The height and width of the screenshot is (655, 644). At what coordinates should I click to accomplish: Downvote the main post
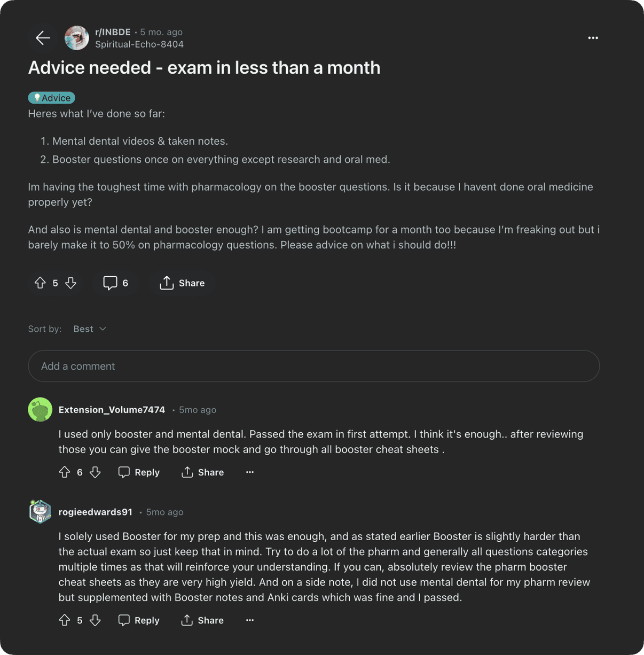click(71, 283)
